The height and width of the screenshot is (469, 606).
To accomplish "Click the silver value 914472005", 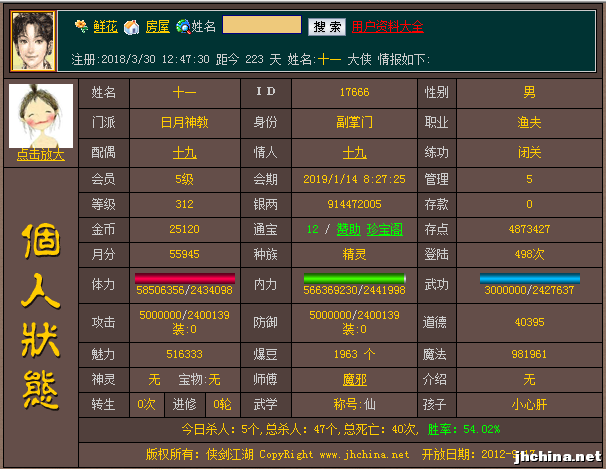I will [354, 204].
